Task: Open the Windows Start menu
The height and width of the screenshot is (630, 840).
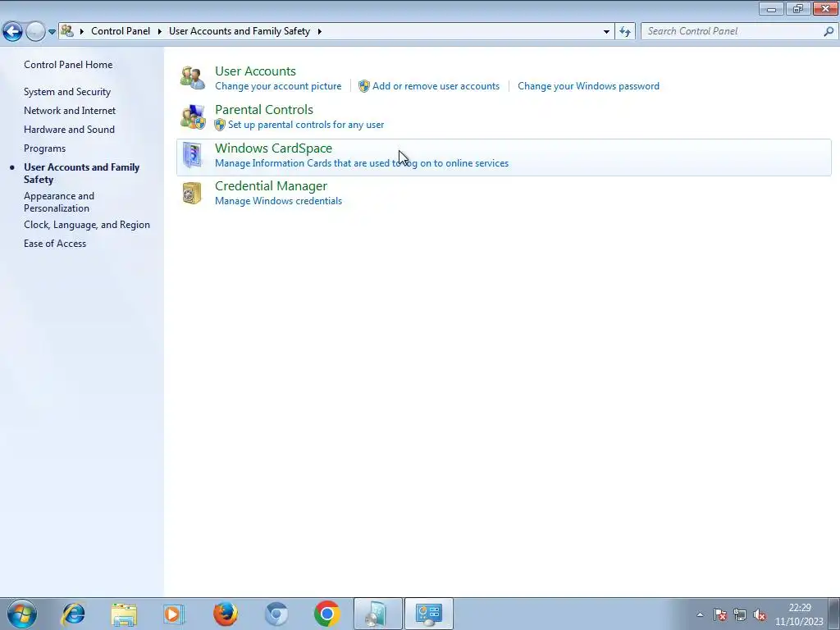Action: (22, 614)
